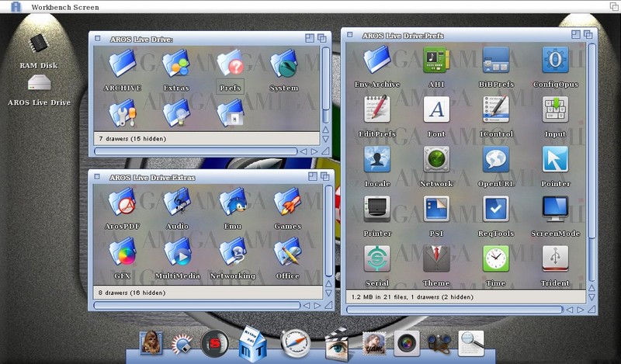This screenshot has width=621, height=364.
Task: Click vertical scrollbar in AROS Live Drive window
Action: pos(325,85)
